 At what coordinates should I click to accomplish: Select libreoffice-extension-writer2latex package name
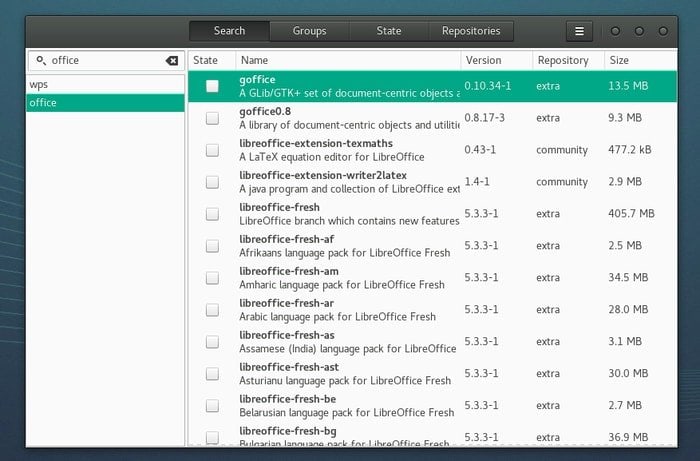pyautogui.click(x=323, y=175)
